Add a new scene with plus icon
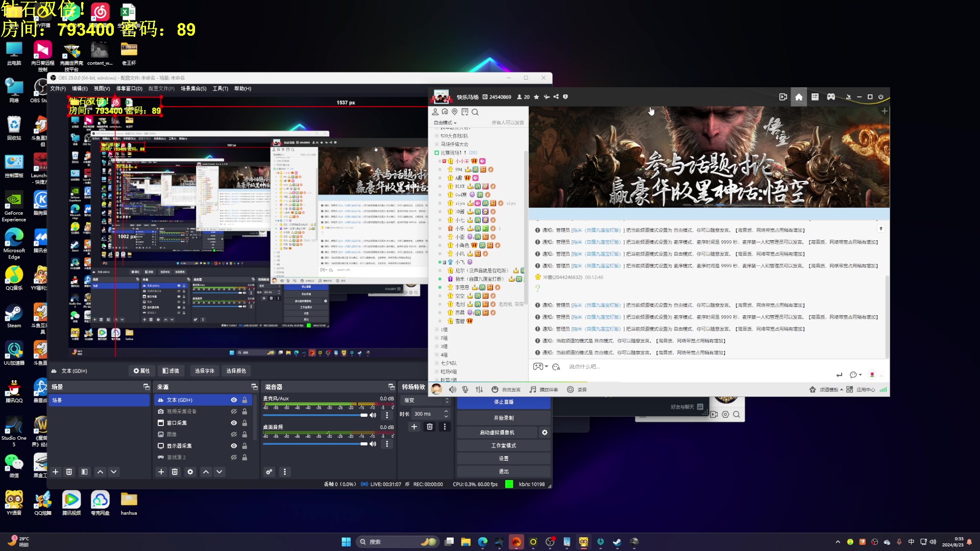The image size is (980, 551). click(56, 472)
